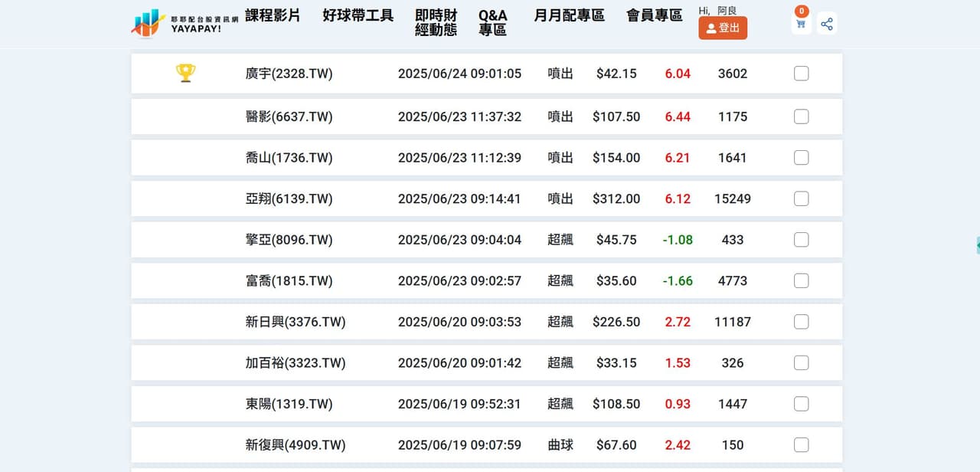Viewport: 980px width, 472px height.
Task: Click price $154.00
Action: tap(616, 158)
